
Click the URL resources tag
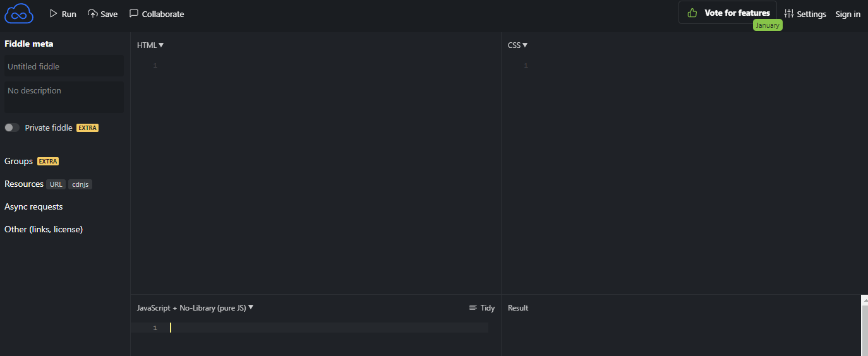coord(56,184)
